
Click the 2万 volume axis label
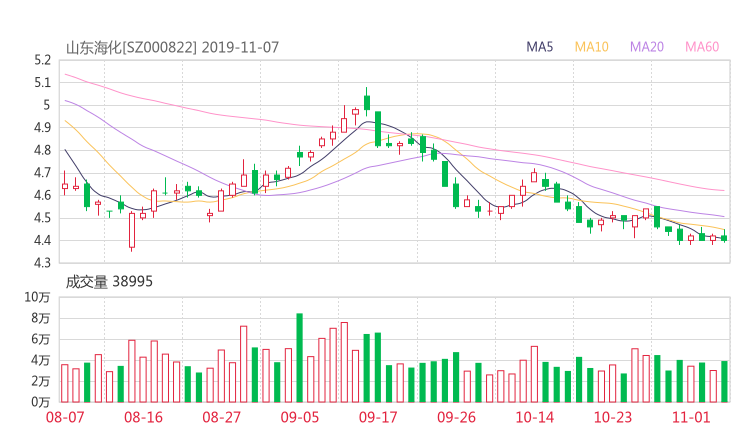click(41, 381)
